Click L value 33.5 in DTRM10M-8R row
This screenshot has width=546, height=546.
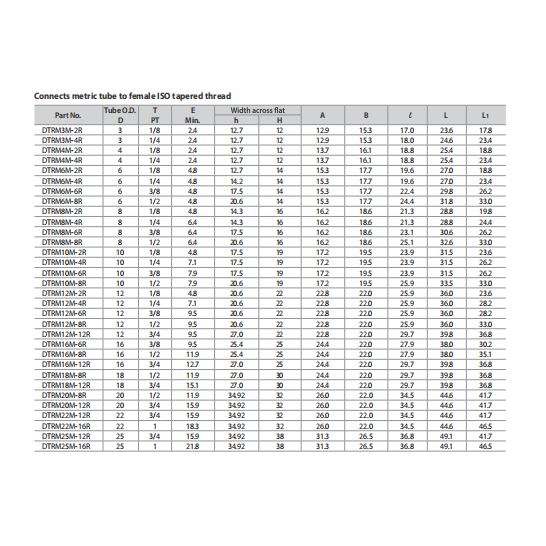click(x=446, y=284)
